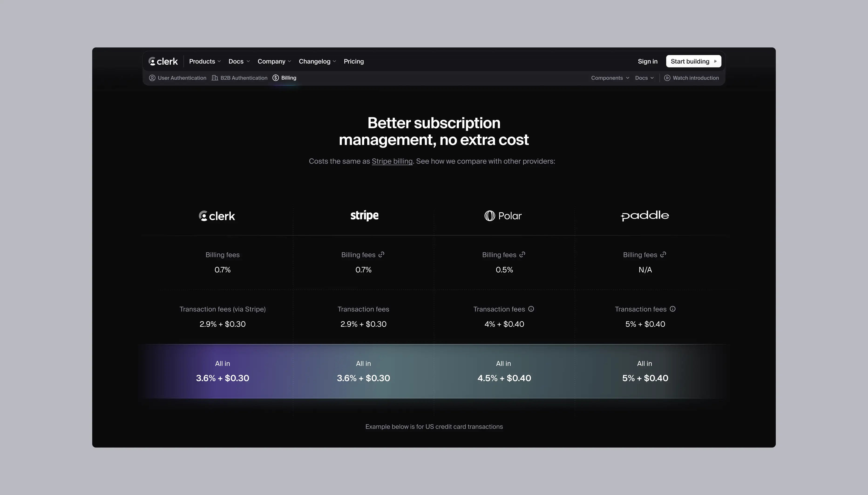Click the Polar logo in comparison table
868x495 pixels.
503,216
